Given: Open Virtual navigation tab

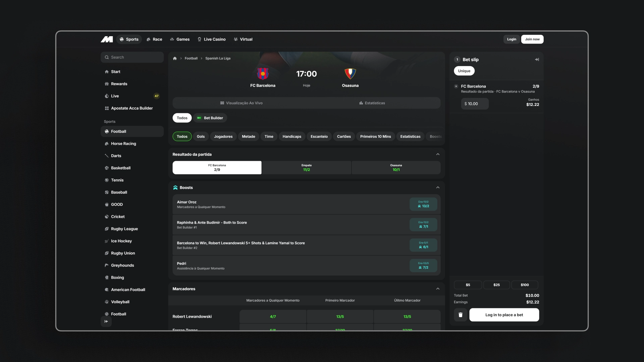Looking at the screenshot, I should coord(243,39).
